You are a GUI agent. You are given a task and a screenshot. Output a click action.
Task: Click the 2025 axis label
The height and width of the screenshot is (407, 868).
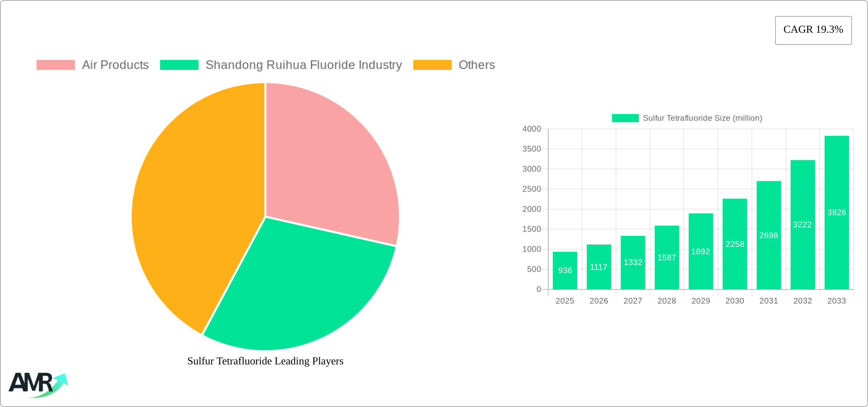coord(565,301)
